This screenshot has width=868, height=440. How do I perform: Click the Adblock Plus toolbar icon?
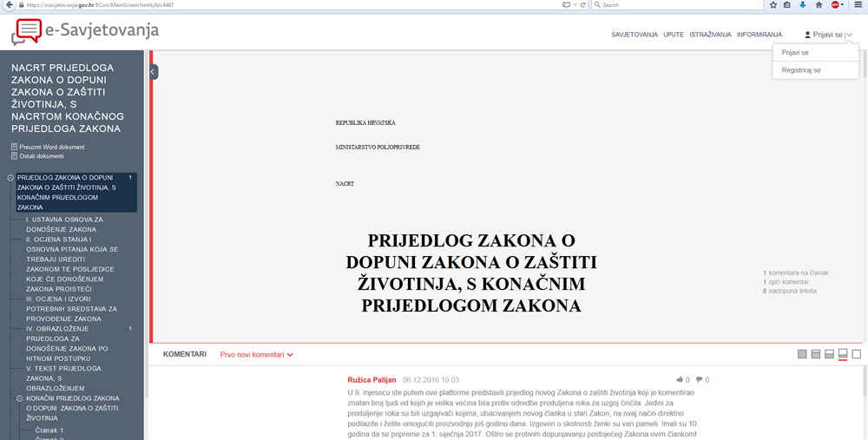(x=835, y=5)
